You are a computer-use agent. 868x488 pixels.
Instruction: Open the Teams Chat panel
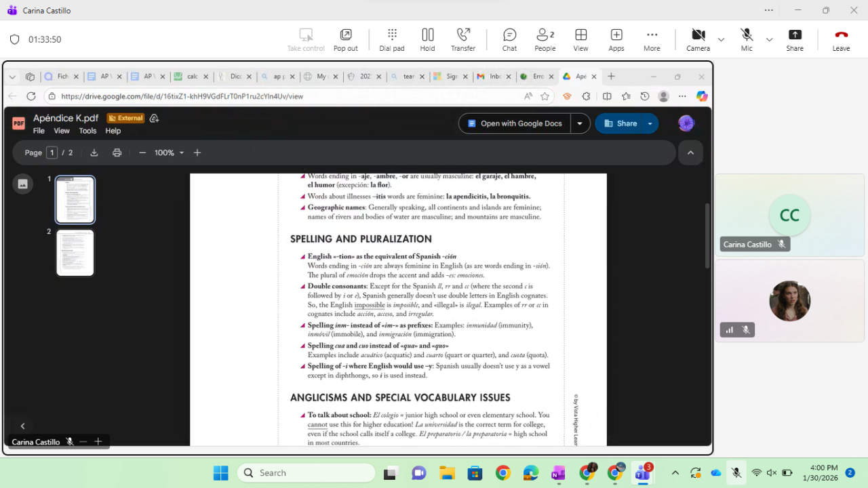[x=509, y=39]
